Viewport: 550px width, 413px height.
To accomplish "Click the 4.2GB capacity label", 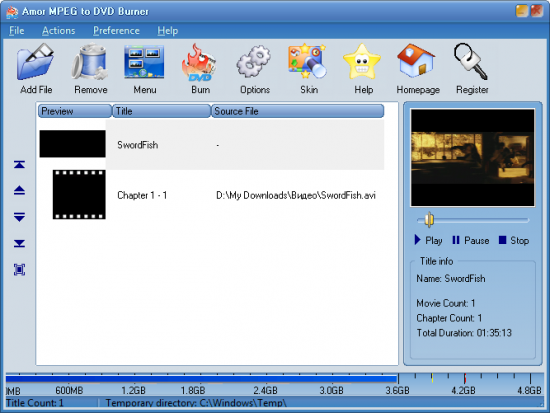I will [463, 391].
